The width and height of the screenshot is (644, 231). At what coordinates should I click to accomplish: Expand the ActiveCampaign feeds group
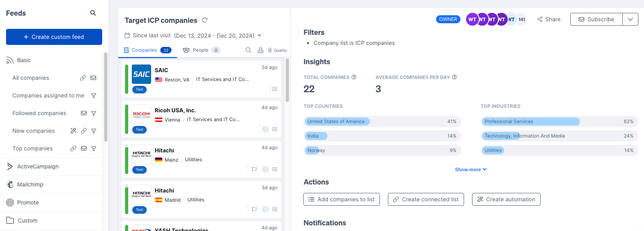click(x=51, y=166)
